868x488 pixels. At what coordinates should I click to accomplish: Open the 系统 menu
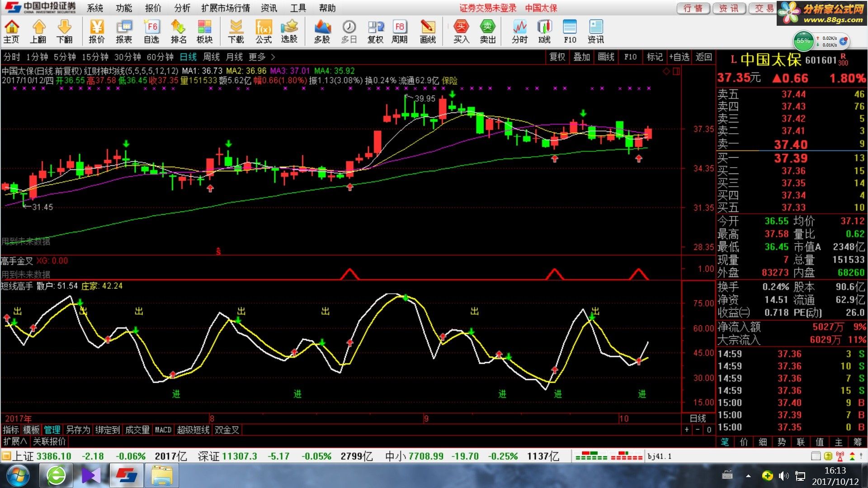[95, 8]
